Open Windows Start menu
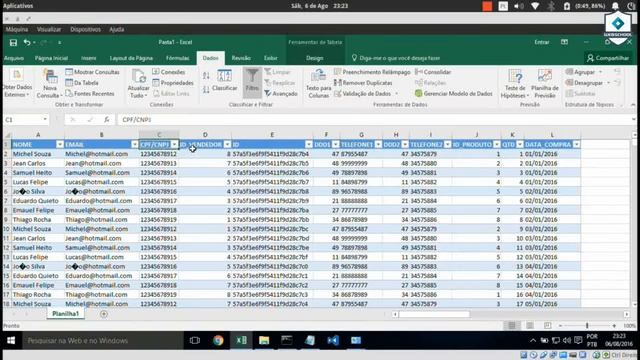Image resolution: width=640 pixels, height=360 pixels. [x=11, y=340]
